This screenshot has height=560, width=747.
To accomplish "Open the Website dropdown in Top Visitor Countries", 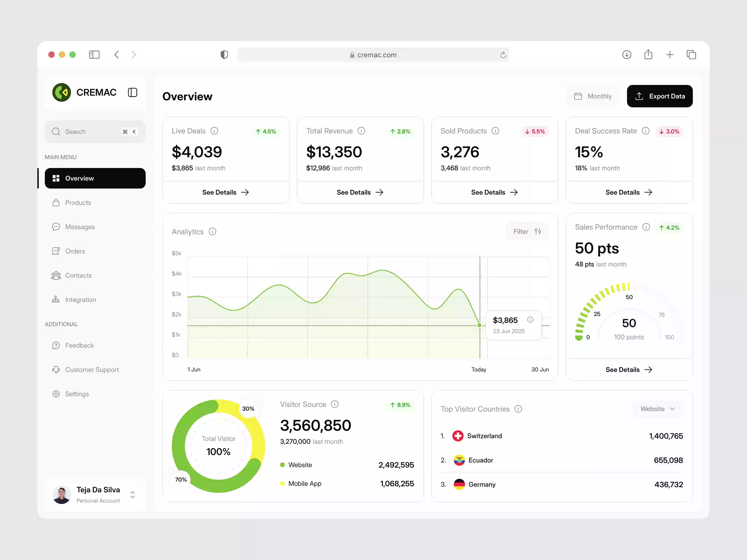I will tap(658, 409).
